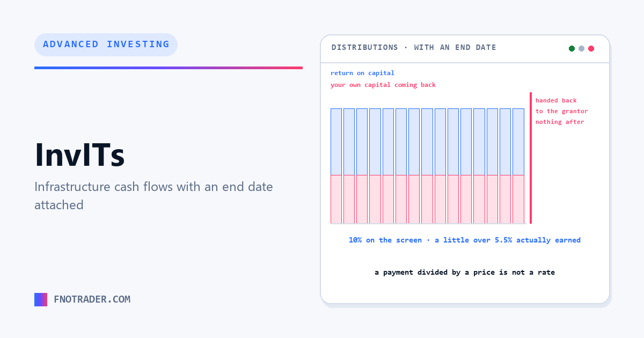Click the green window dot

coord(572,48)
